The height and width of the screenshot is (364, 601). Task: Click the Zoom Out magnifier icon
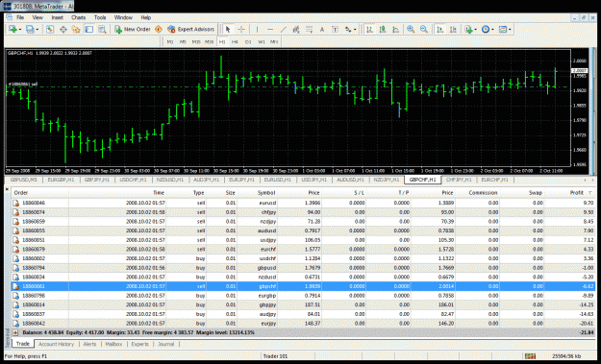[423, 29]
